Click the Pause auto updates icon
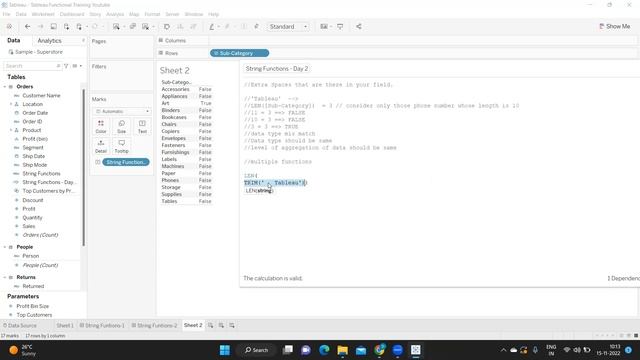 [79, 27]
